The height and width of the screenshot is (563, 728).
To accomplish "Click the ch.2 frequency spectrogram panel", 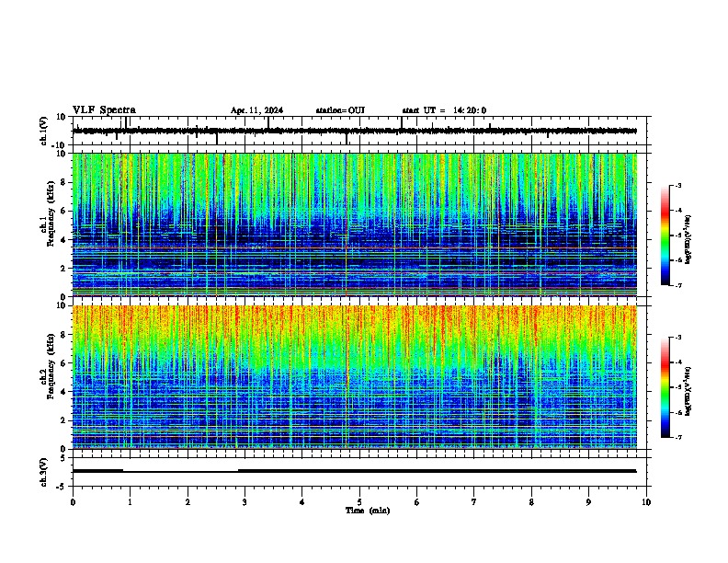I will [x=355, y=377].
